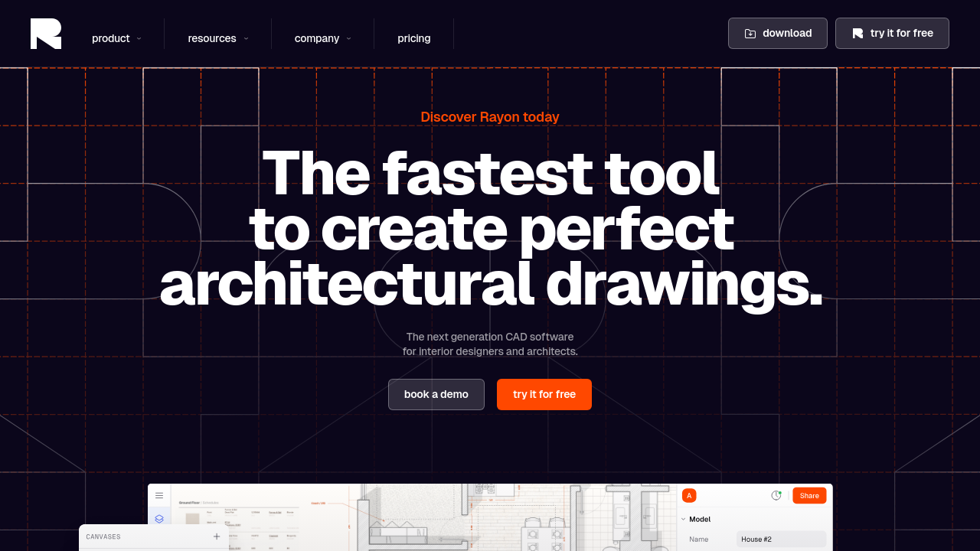The image size is (980, 551).
Task: Click the orange try it for free button
Action: coord(544,394)
